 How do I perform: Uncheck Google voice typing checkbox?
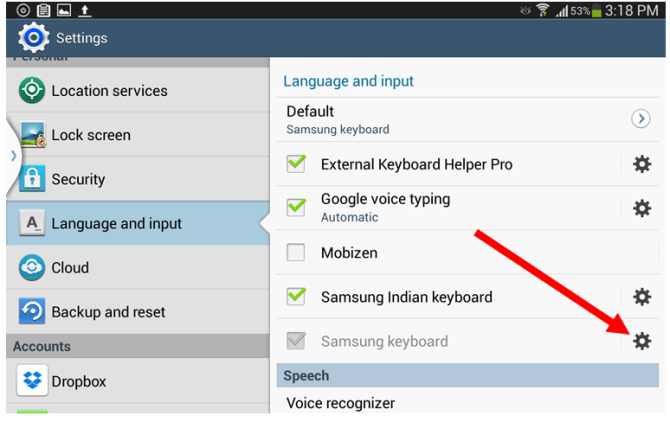click(296, 208)
